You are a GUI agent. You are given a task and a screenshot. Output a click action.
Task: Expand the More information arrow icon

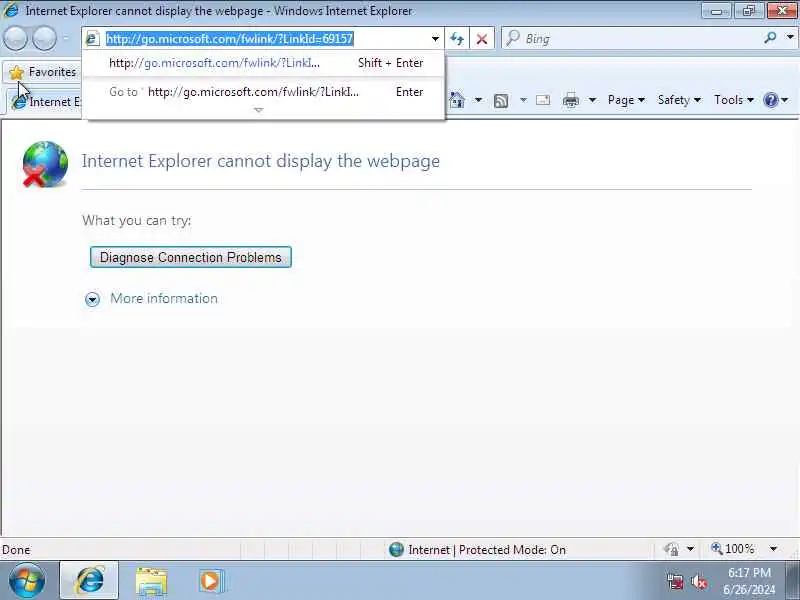click(x=92, y=299)
